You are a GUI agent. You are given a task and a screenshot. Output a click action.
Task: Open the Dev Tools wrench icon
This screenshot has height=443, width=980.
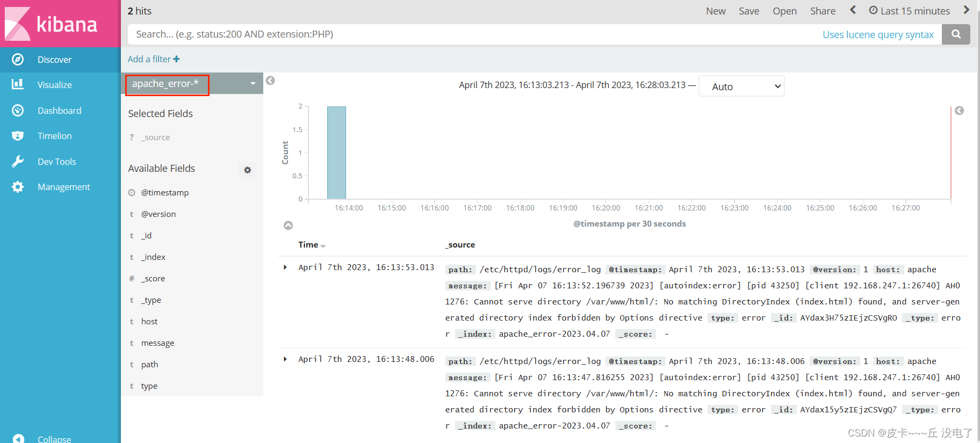point(18,161)
